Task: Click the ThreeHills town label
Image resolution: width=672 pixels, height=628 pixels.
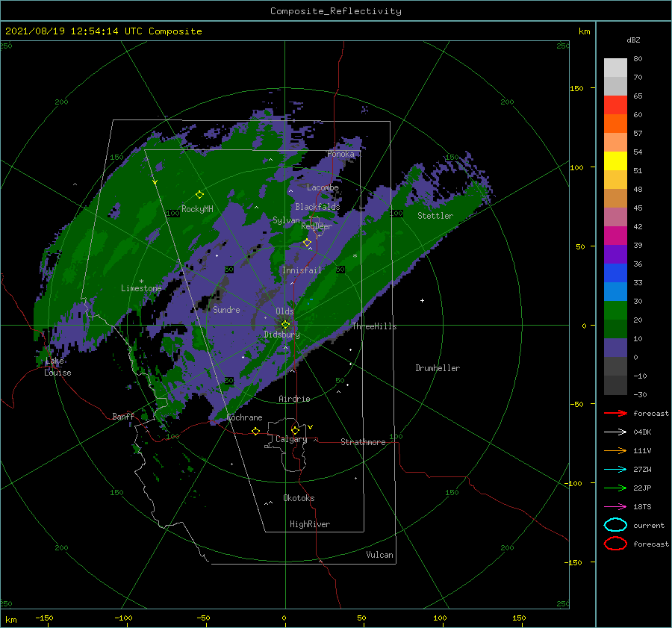Action: click(374, 326)
